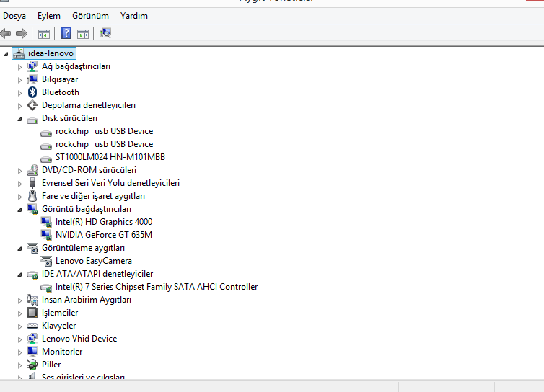
Task: Open the Yardım menu
Action: (x=134, y=16)
